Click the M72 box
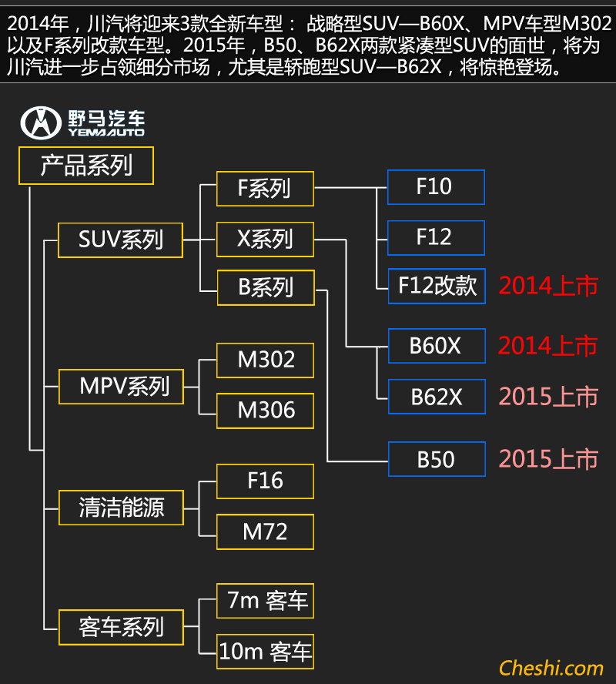This screenshot has height=684, width=616. (x=265, y=531)
